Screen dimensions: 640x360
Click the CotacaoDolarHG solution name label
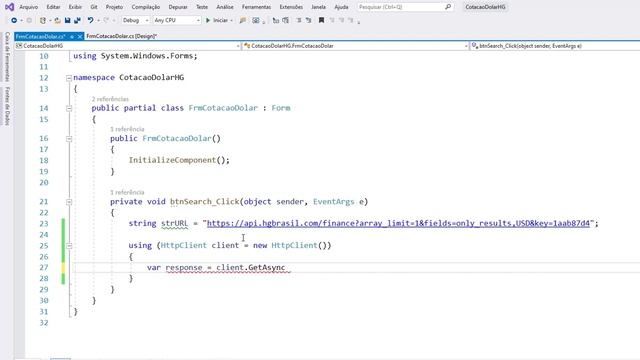coord(485,7)
